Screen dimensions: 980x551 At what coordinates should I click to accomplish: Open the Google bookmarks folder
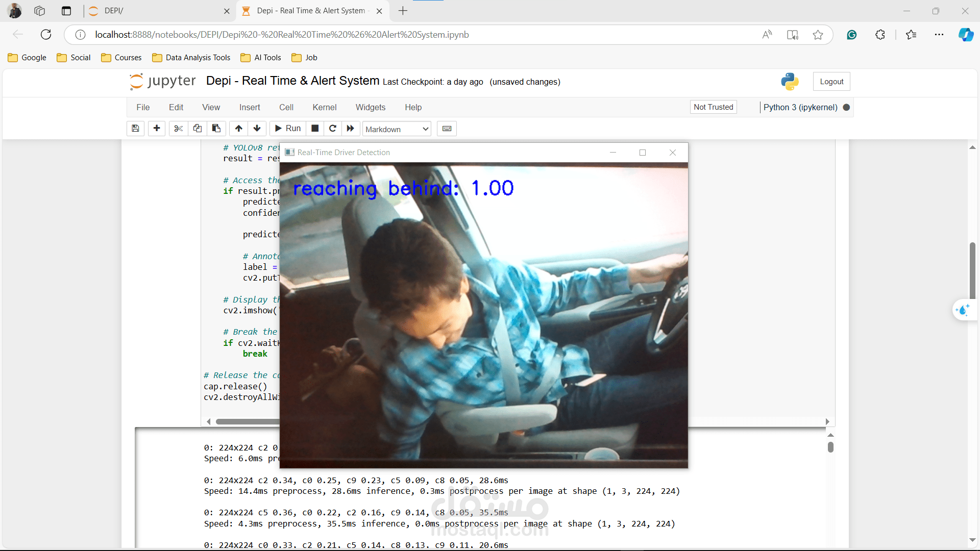click(27, 58)
